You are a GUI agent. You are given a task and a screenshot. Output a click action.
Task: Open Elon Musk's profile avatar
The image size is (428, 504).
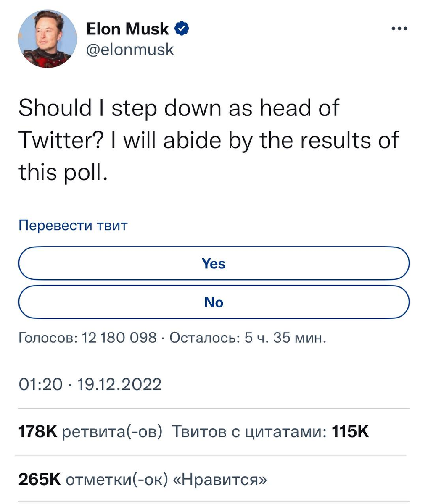pyautogui.click(x=48, y=38)
